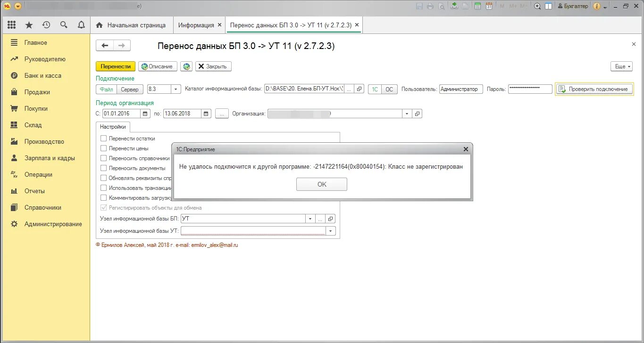644x343 pixels.
Task: Select the Сервер connection mode toggle
Action: tap(130, 89)
